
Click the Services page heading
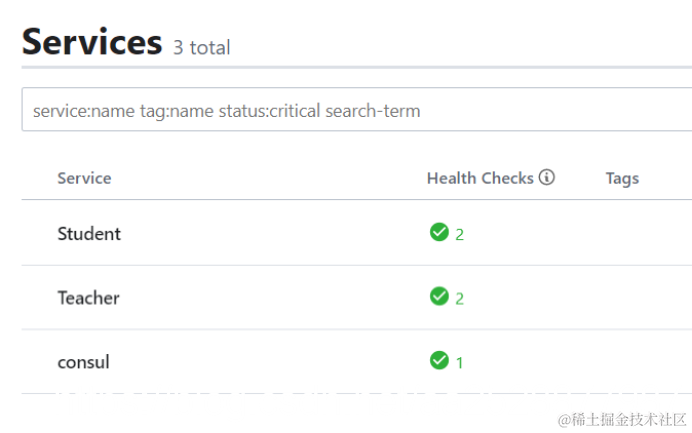click(92, 42)
